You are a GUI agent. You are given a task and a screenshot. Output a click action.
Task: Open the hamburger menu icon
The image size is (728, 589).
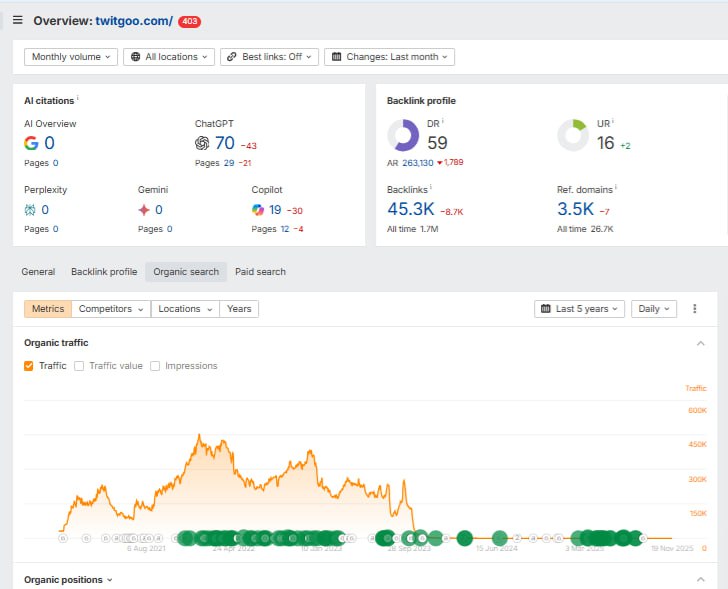pyautogui.click(x=17, y=20)
